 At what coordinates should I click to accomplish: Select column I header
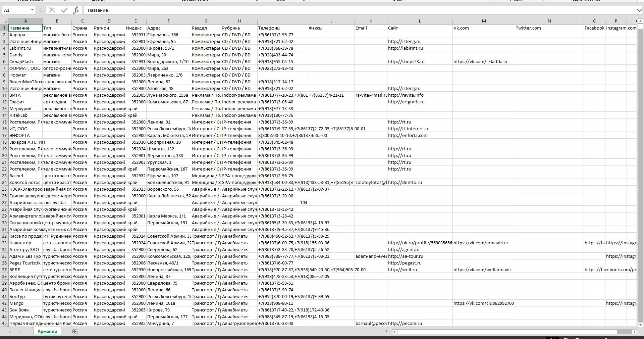(283, 21)
